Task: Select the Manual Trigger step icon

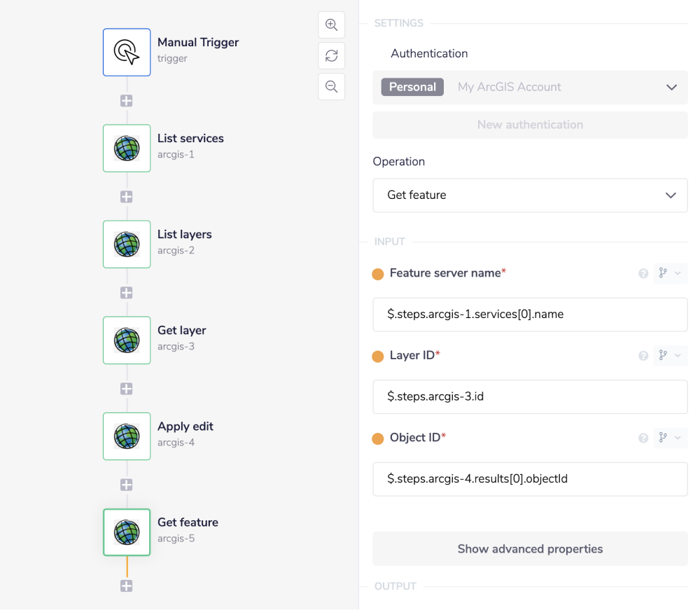Action: tap(127, 52)
